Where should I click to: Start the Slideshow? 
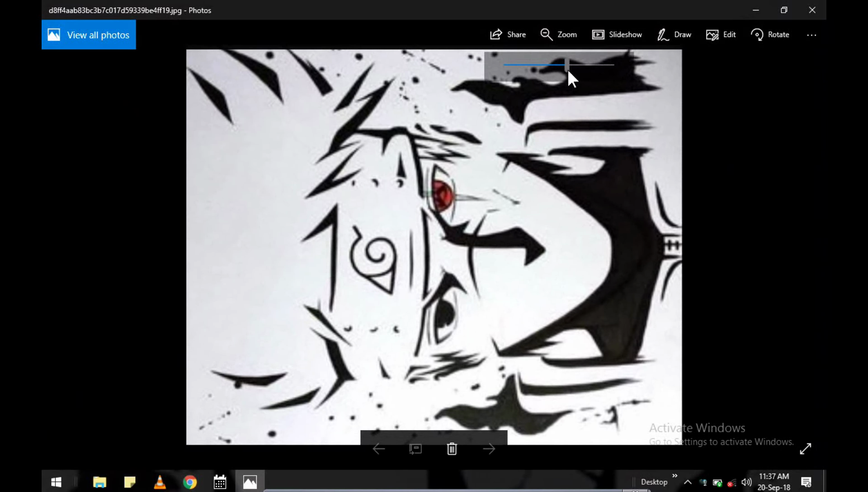coord(617,35)
